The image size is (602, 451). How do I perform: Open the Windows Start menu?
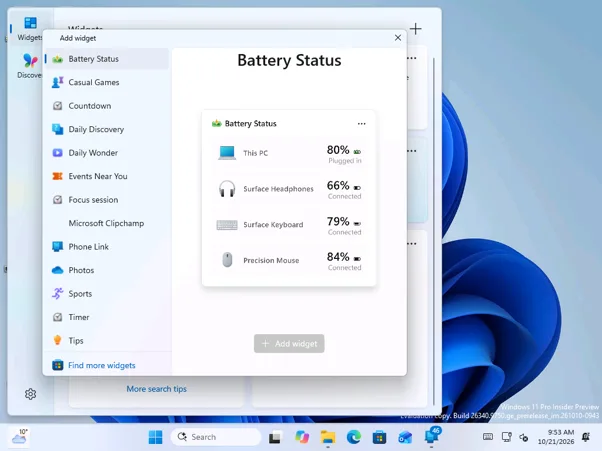point(155,437)
